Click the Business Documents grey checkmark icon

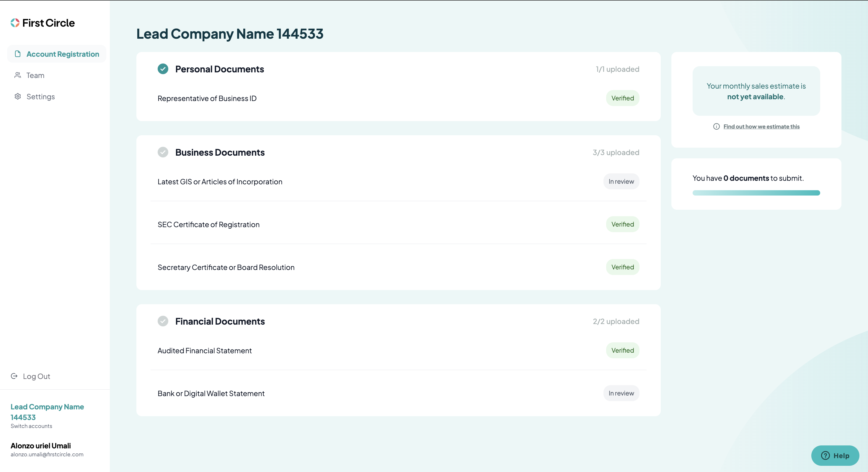[163, 152]
